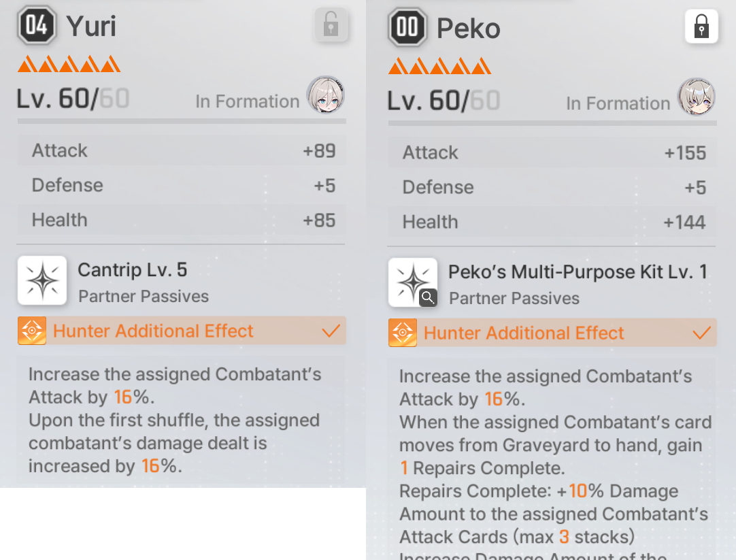Tap the magnifier badge on Peko's skill
736x560 pixels.
pos(428,297)
